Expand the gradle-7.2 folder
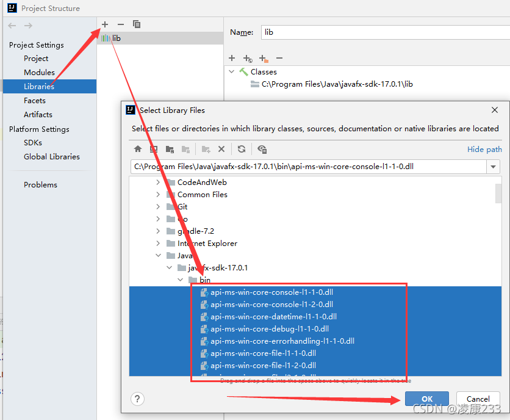This screenshot has height=420, width=510. [x=158, y=231]
